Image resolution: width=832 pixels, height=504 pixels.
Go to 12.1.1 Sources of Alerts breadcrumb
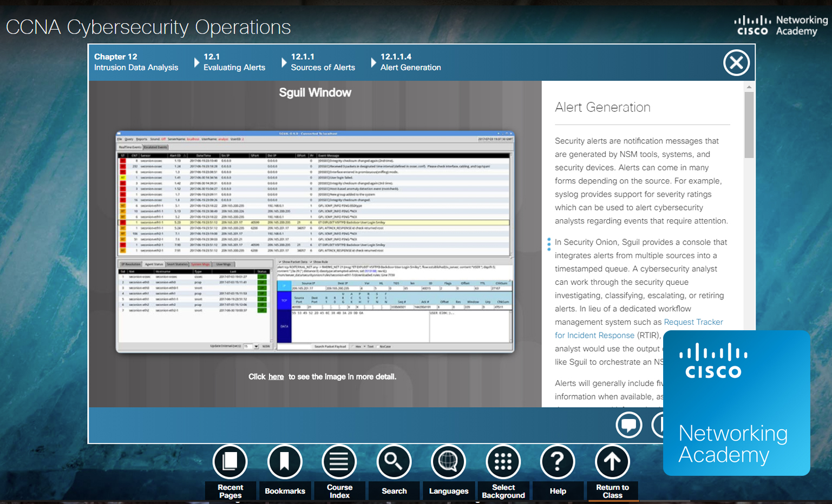click(323, 62)
